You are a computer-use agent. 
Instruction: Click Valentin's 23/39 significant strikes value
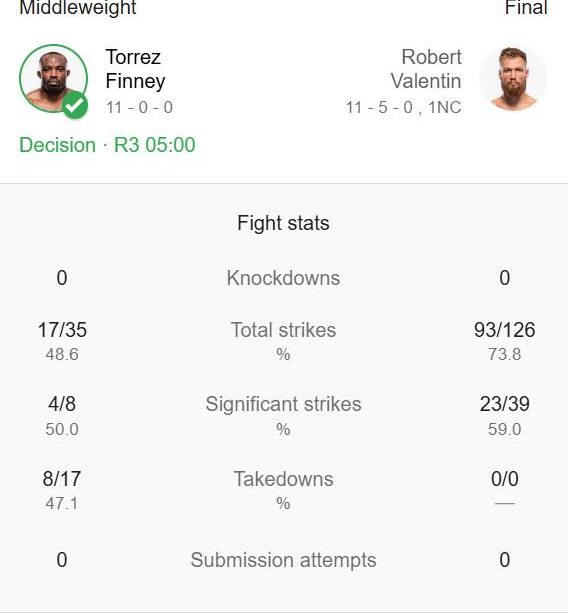tap(505, 404)
